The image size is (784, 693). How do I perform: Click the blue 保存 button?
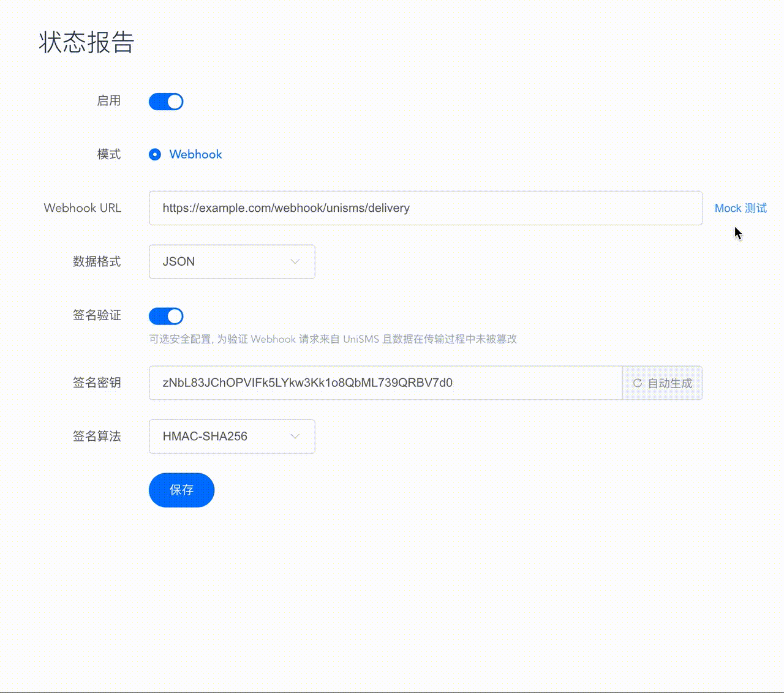coord(181,490)
